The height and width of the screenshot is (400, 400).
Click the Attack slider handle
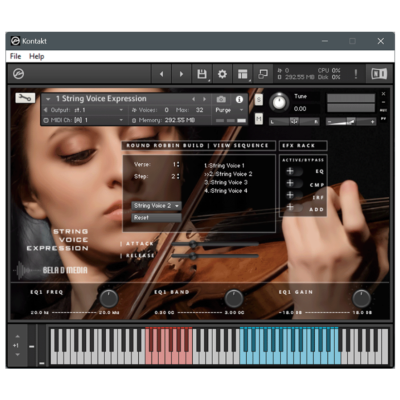[193, 244]
